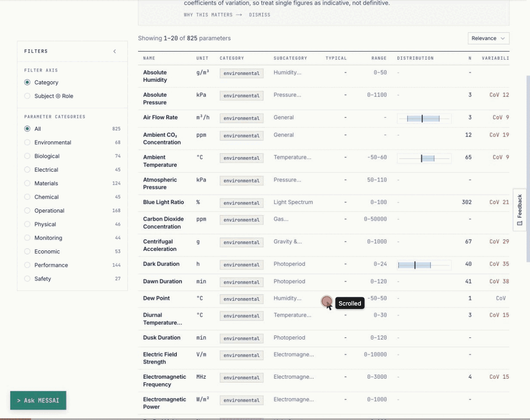Open the Dew Point parameter

pos(157,298)
